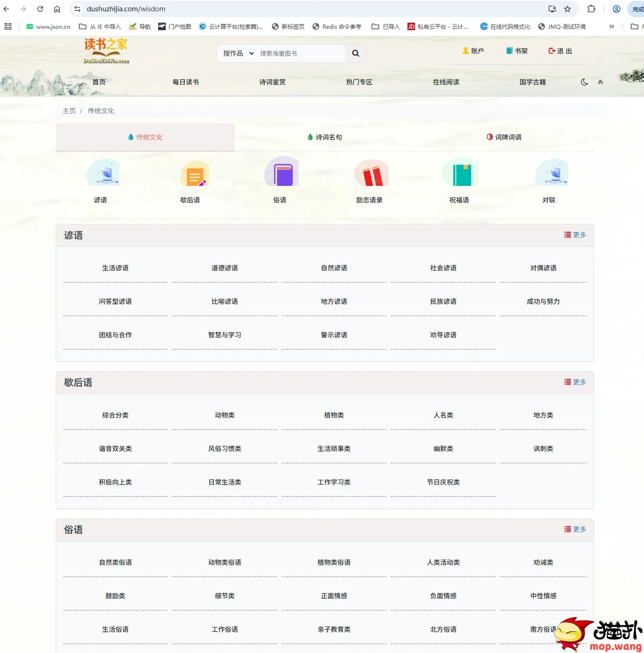Toggle dark mode moon icon
The height and width of the screenshot is (653, 644).
584,82
